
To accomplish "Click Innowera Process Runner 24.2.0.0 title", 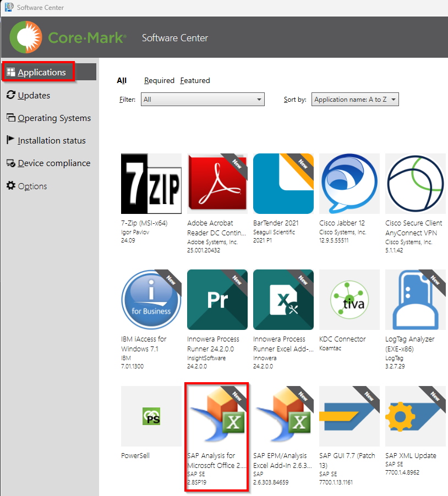I will click(x=213, y=344).
